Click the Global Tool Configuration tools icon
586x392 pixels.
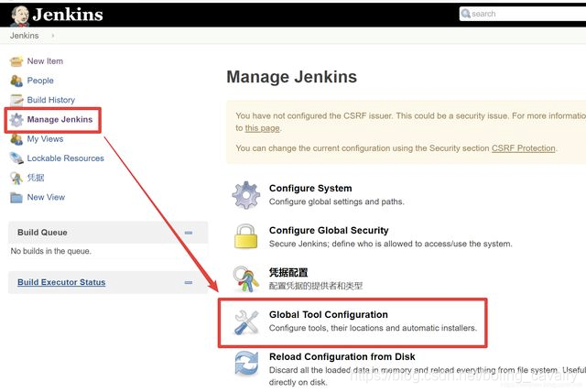click(246, 321)
